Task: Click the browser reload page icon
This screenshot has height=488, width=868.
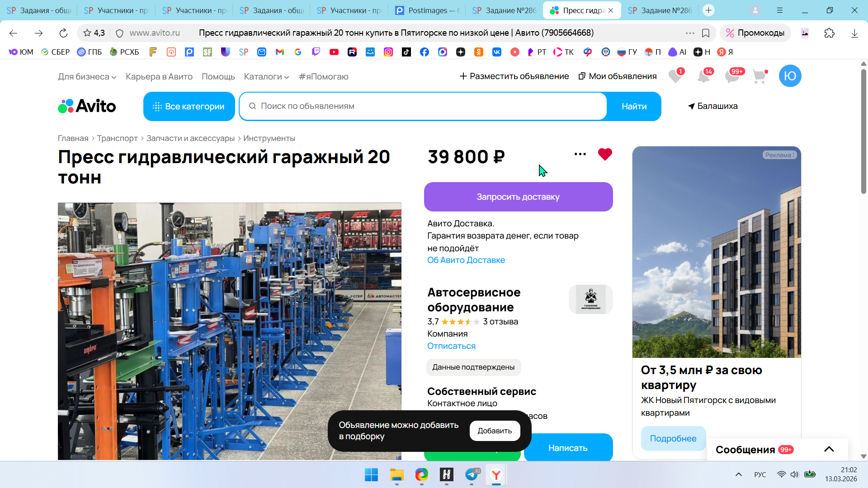Action: pyautogui.click(x=63, y=33)
